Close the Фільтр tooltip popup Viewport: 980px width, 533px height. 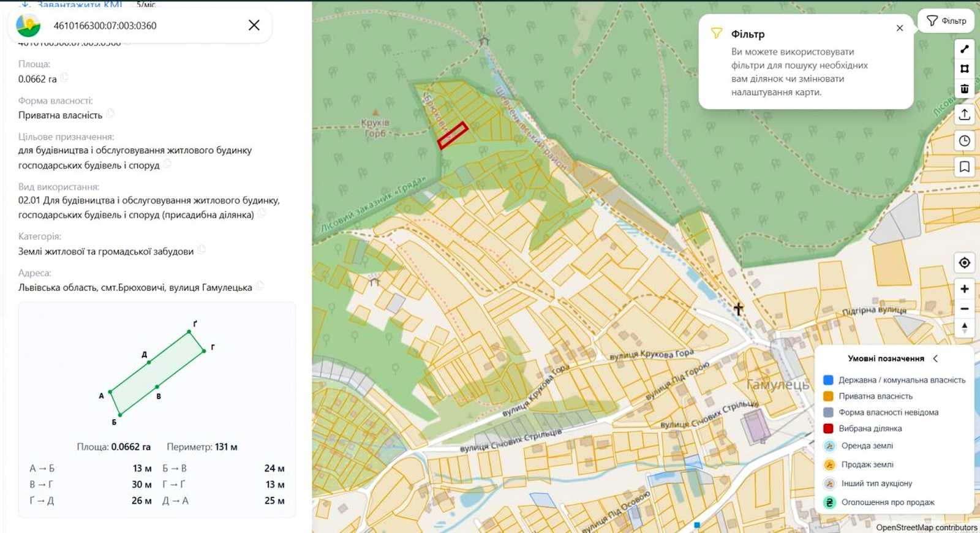pos(899,28)
